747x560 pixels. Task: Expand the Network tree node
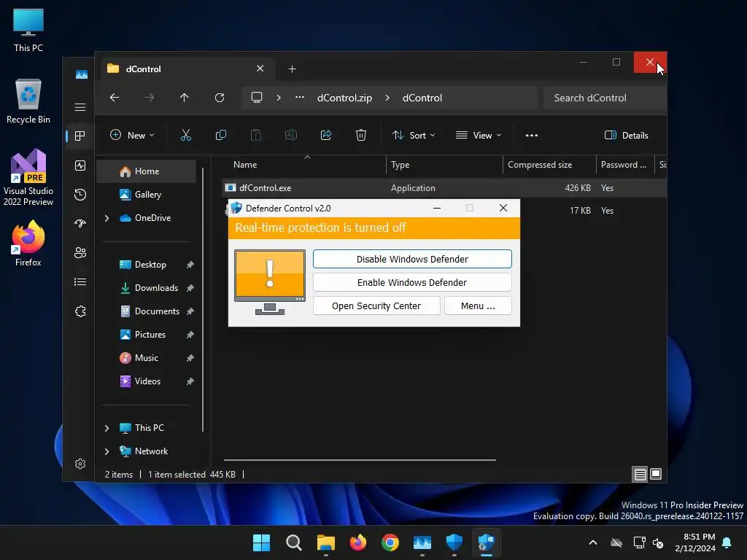pyautogui.click(x=107, y=451)
